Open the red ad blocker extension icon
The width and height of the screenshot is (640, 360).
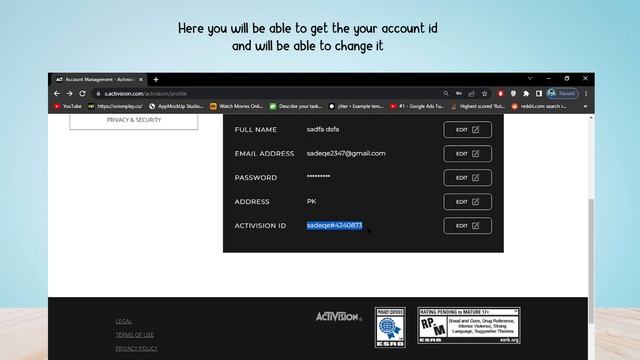(x=500, y=93)
